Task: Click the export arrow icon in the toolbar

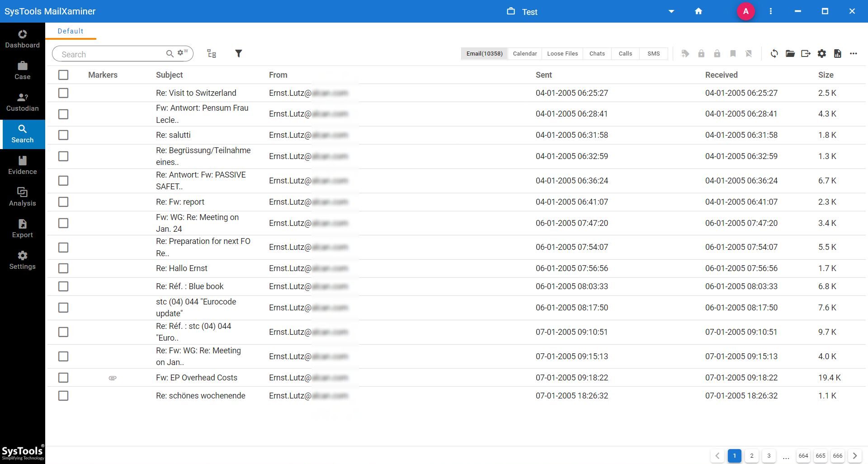Action: coord(806,54)
